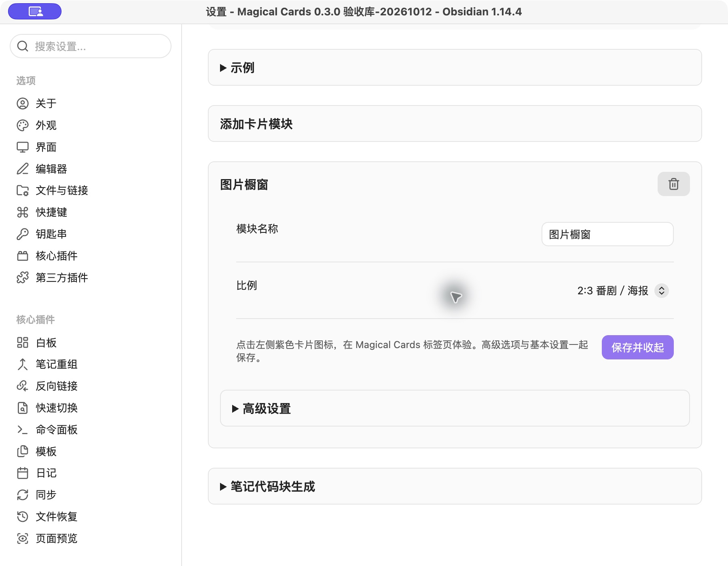The image size is (728, 566).
Task: Click the 外观 palette icon
Action: click(x=23, y=125)
